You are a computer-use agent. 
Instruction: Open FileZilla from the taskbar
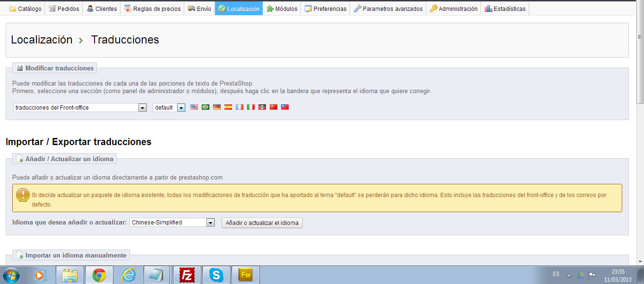(187, 275)
